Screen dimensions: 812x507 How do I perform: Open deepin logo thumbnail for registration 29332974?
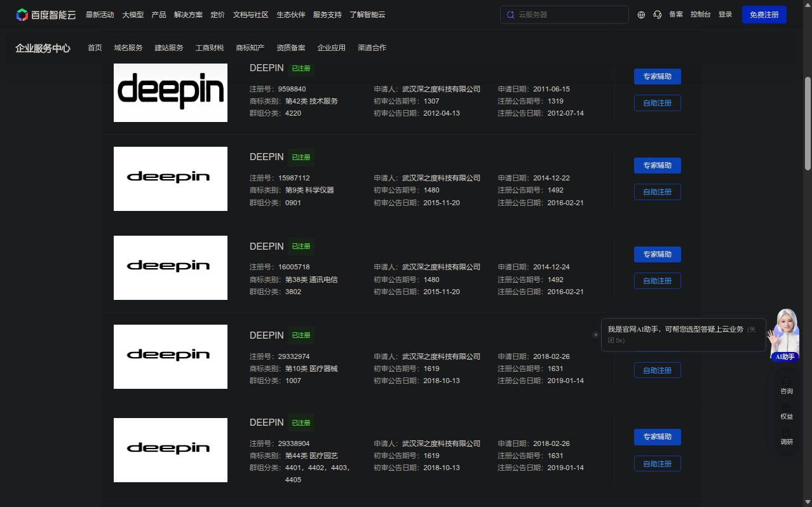pos(170,356)
